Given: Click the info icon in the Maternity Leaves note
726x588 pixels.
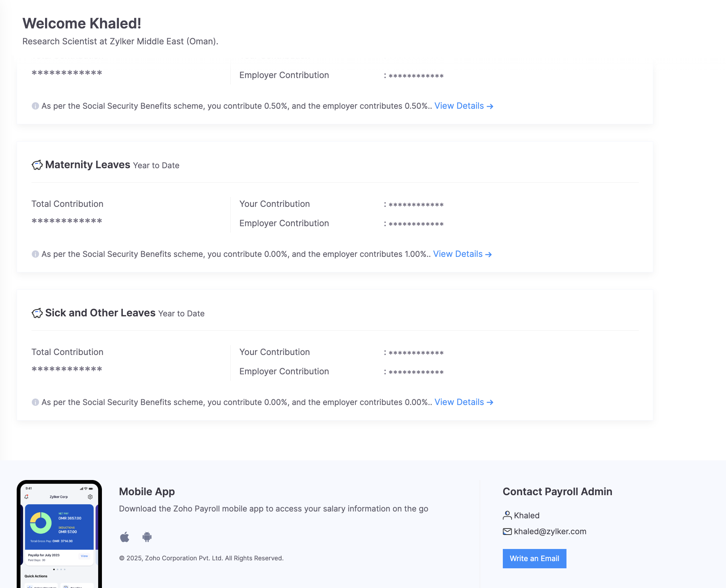Looking at the screenshot, I should pos(35,254).
